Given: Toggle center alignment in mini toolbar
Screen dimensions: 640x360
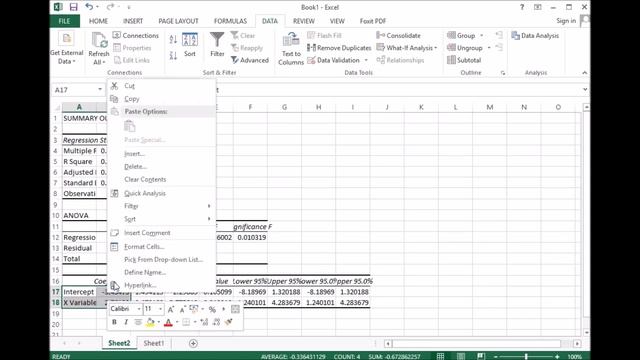Looking at the screenshot, I should [138, 322].
